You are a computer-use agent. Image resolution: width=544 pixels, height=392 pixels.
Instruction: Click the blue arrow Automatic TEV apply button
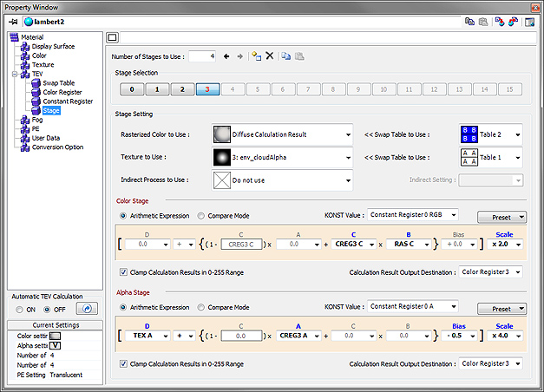click(86, 308)
